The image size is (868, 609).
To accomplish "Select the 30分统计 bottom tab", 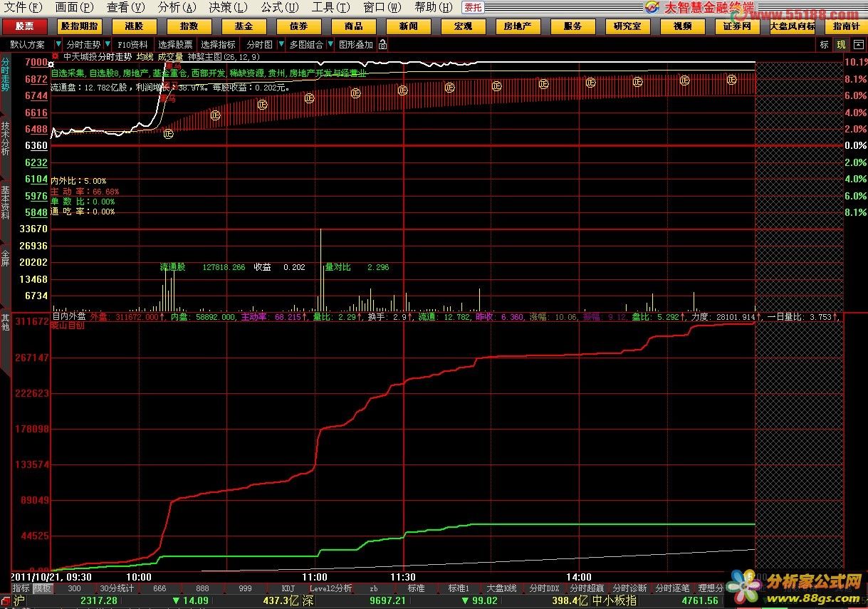I will coord(116,588).
